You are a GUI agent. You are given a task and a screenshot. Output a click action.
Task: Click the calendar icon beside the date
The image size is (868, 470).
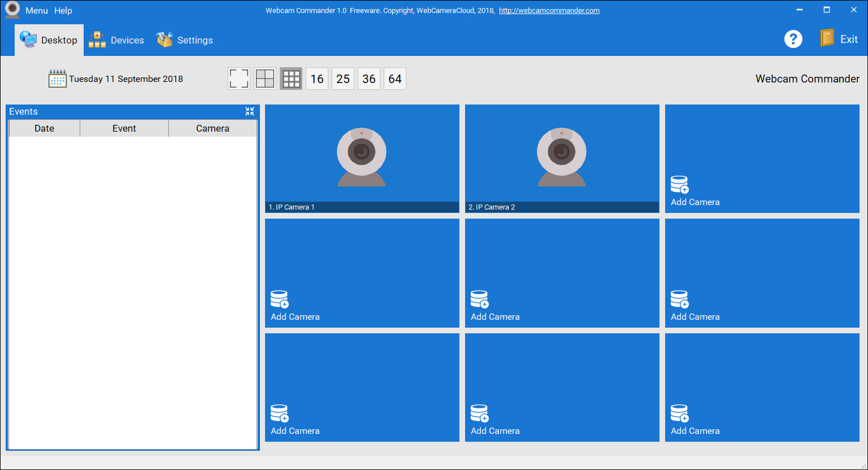tap(58, 79)
